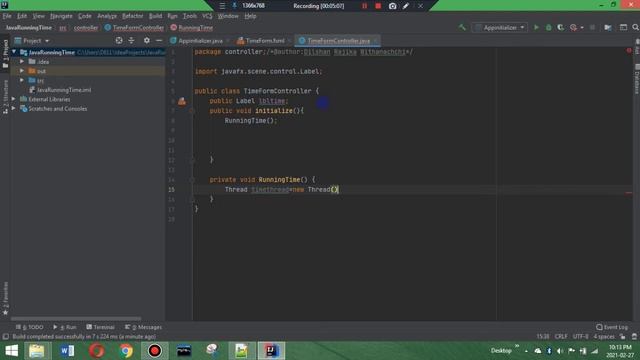Select JavaRunningTime.iml file
This screenshot has height=360, width=640.
pos(60,90)
